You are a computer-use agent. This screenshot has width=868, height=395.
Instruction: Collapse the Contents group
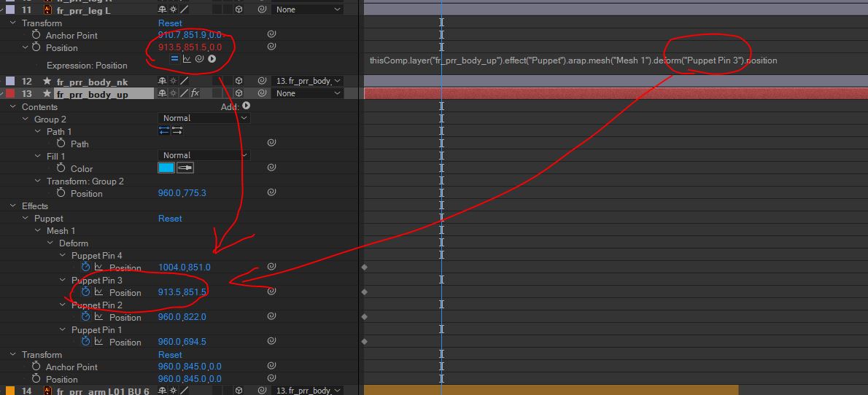pyautogui.click(x=12, y=107)
